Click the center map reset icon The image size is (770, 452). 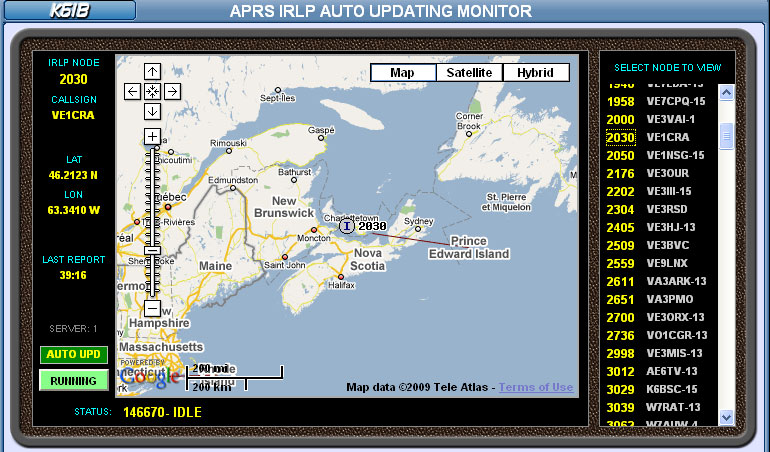coord(152,91)
